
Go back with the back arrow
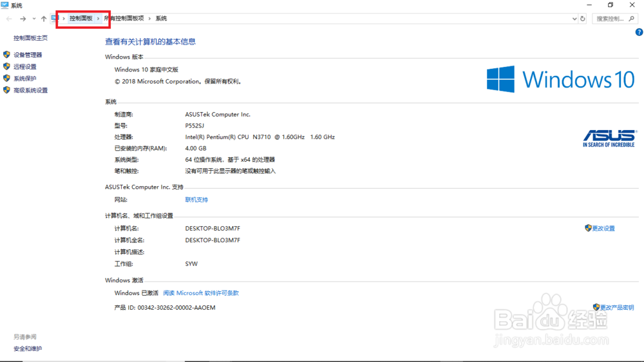click(x=9, y=19)
